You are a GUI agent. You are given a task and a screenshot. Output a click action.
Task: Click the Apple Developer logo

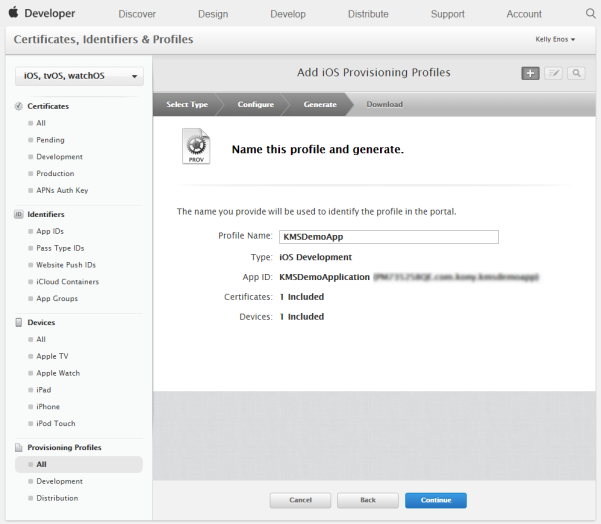coord(42,13)
